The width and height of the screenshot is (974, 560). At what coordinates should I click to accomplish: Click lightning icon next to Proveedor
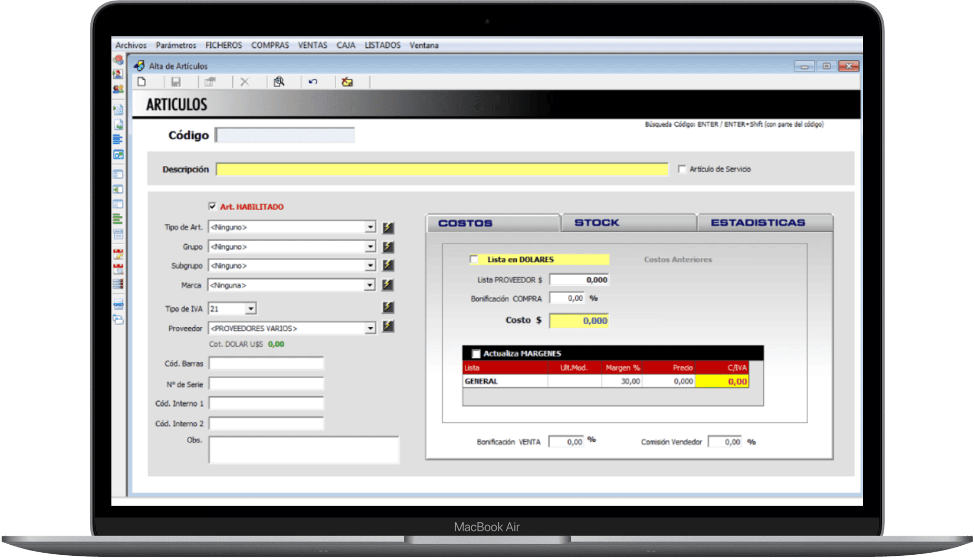coord(388,327)
